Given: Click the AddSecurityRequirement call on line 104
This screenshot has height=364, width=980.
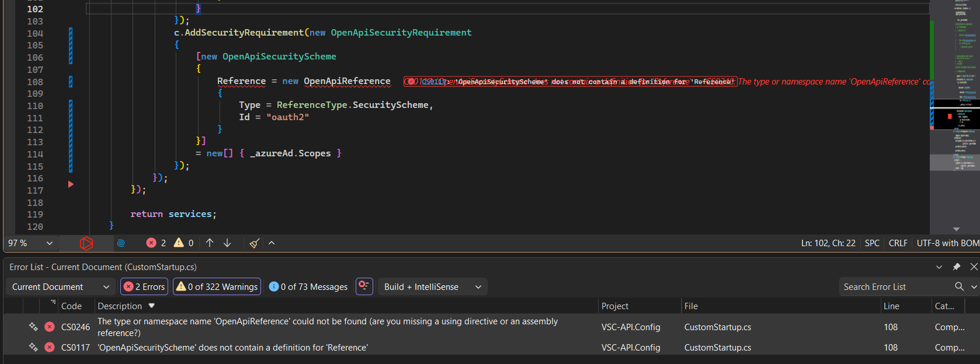Looking at the screenshot, I should click(244, 33).
